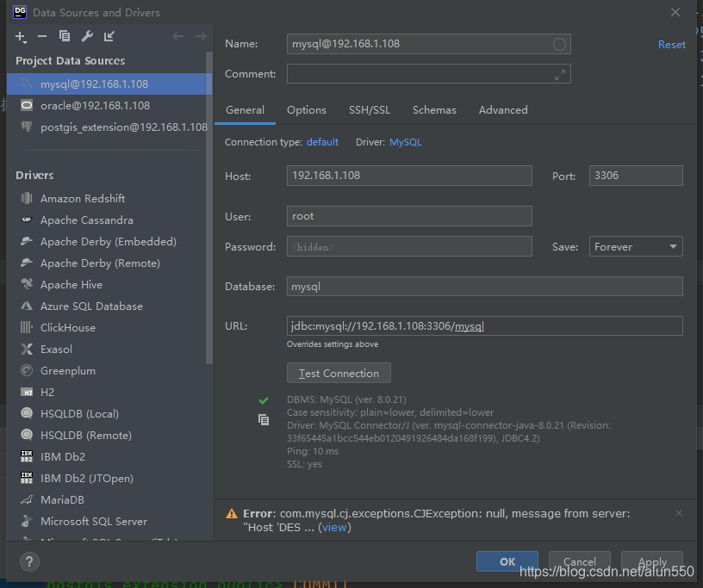Copy connection test result to clipboard

pos(264,419)
